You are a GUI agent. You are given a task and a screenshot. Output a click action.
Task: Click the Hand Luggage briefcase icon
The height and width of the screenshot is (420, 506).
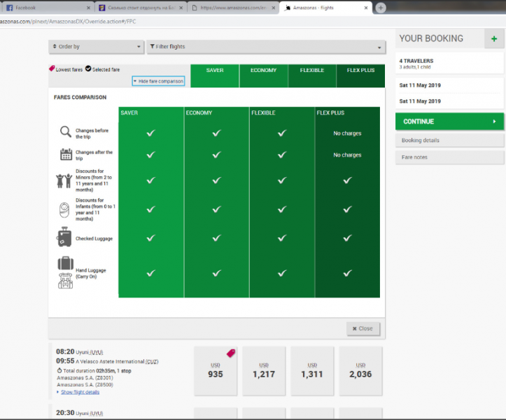[66, 263]
